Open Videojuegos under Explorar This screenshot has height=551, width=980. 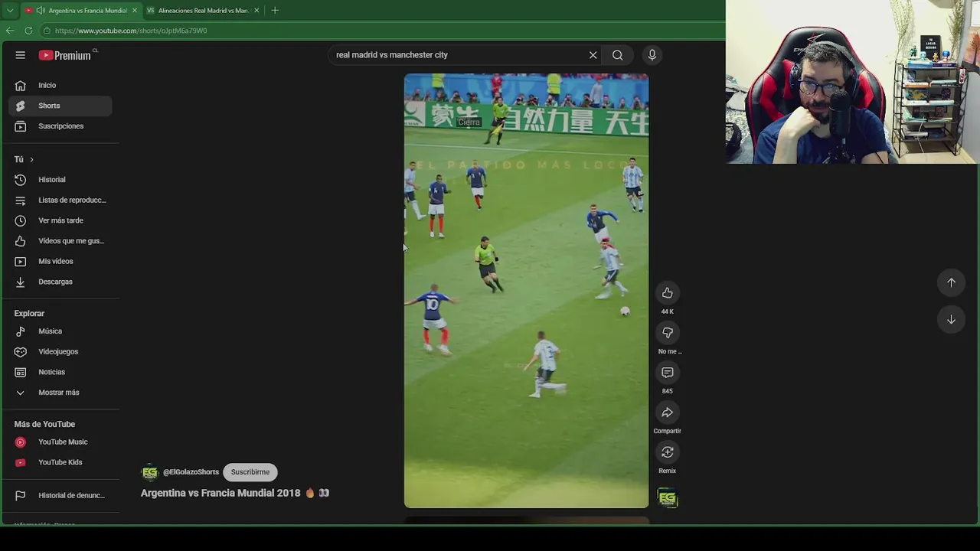(x=60, y=351)
